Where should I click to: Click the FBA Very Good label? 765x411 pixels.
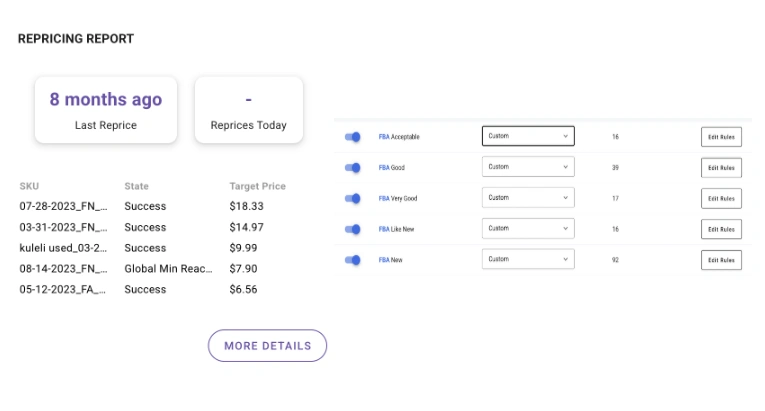[x=398, y=198]
